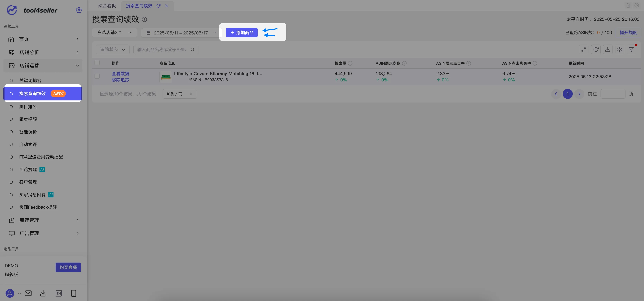Select 搜索查询绩效 in the sidebar

click(x=43, y=94)
